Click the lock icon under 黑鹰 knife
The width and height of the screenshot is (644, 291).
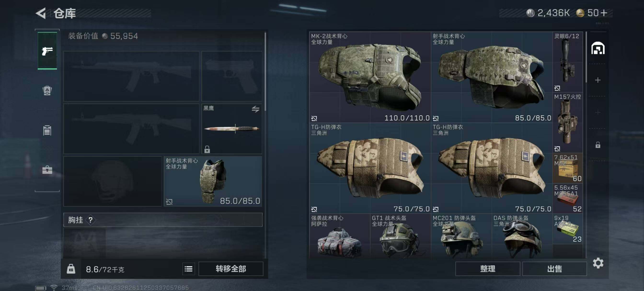(x=207, y=149)
